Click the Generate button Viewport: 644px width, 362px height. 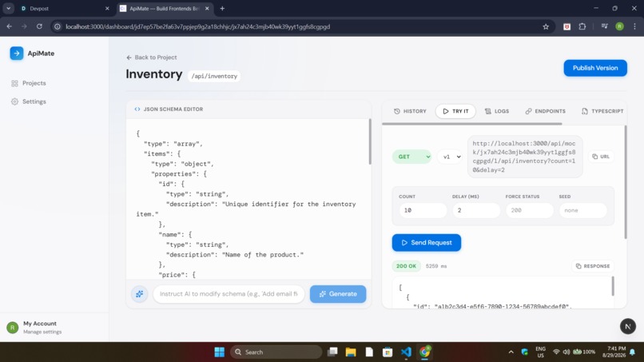pyautogui.click(x=338, y=294)
